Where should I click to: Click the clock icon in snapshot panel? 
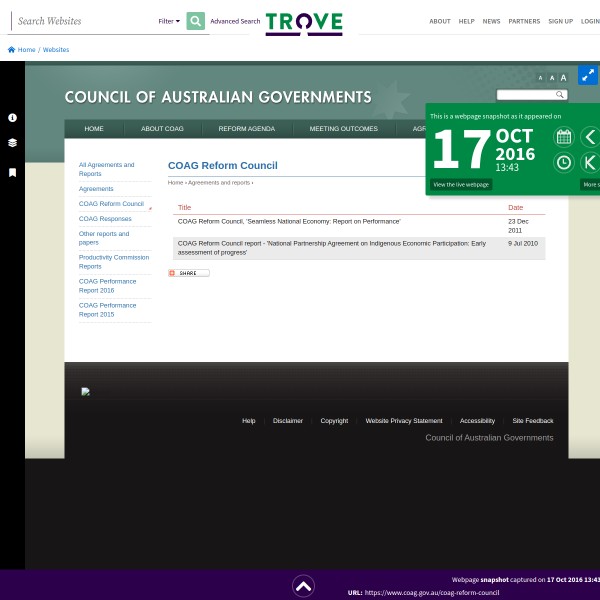563,162
